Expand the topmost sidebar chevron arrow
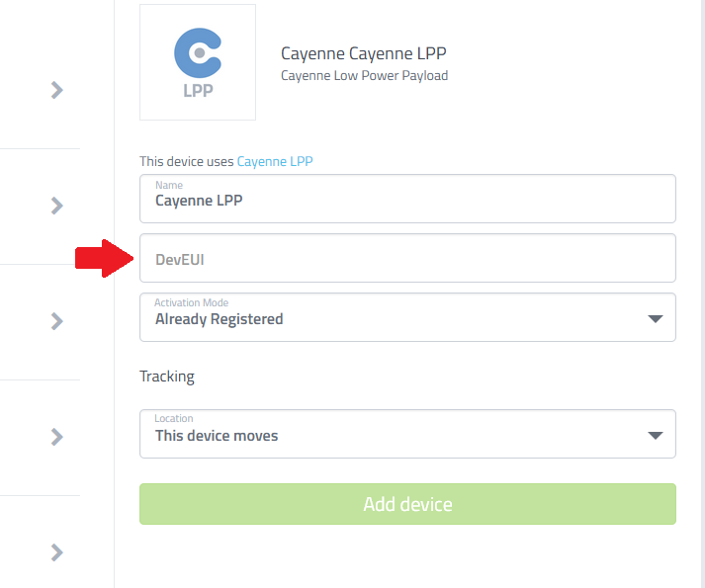This screenshot has height=588, width=705. pyautogui.click(x=56, y=90)
